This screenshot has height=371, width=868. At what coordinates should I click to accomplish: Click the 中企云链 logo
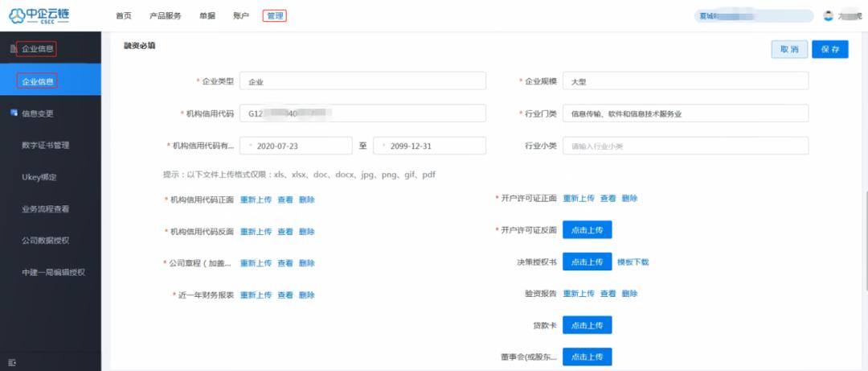pos(39,16)
